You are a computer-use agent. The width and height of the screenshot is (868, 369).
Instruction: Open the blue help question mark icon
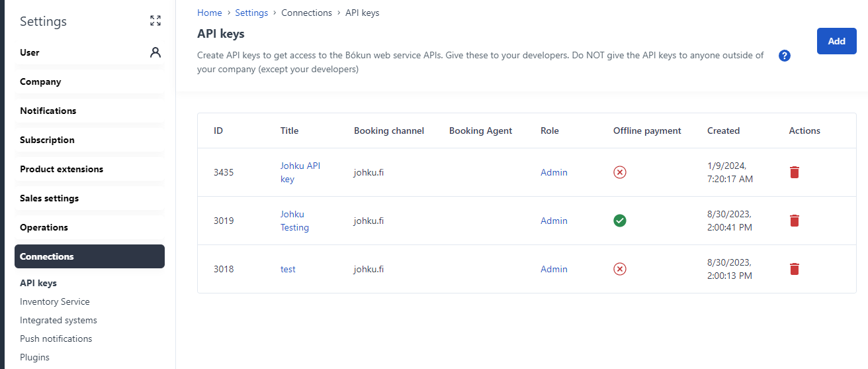[x=785, y=56]
